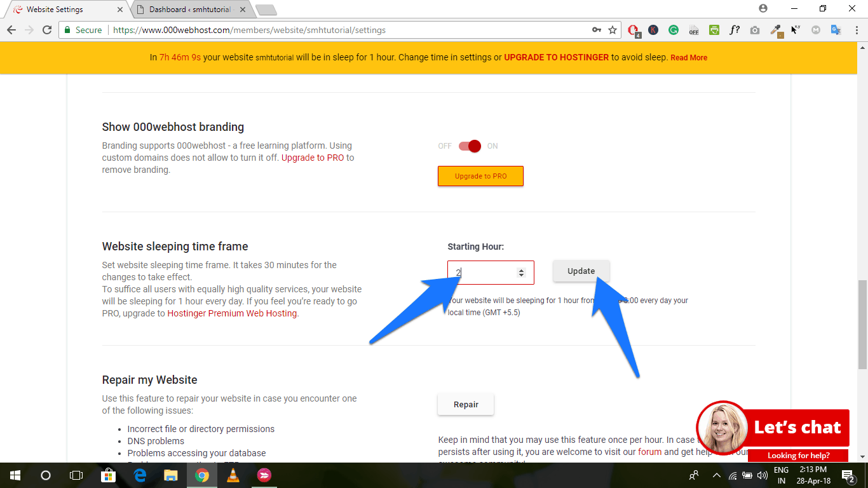The height and width of the screenshot is (488, 868).
Task: Switch to the Website Settings tab
Action: pos(67,10)
